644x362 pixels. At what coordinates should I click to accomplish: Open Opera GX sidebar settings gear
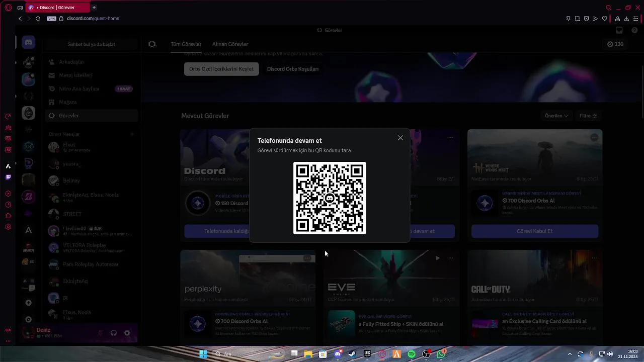(x=8, y=227)
